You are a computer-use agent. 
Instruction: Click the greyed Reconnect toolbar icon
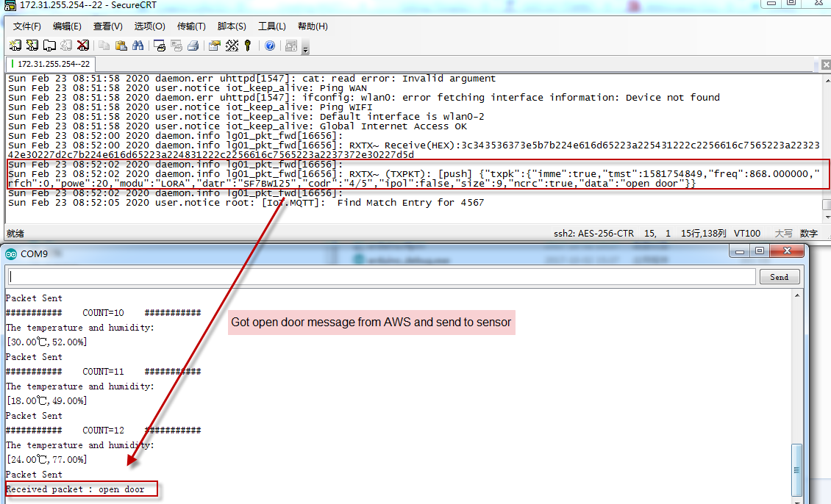[66, 46]
